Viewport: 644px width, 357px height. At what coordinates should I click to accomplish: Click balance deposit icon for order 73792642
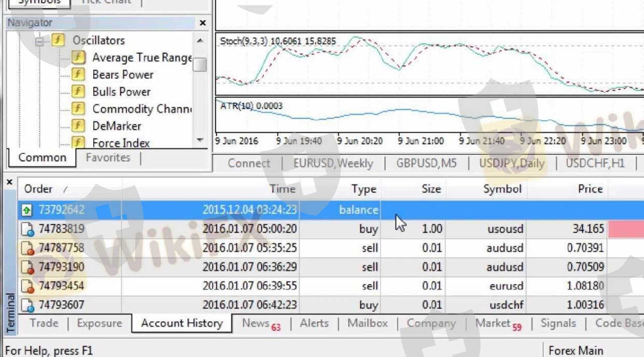pyautogui.click(x=26, y=210)
